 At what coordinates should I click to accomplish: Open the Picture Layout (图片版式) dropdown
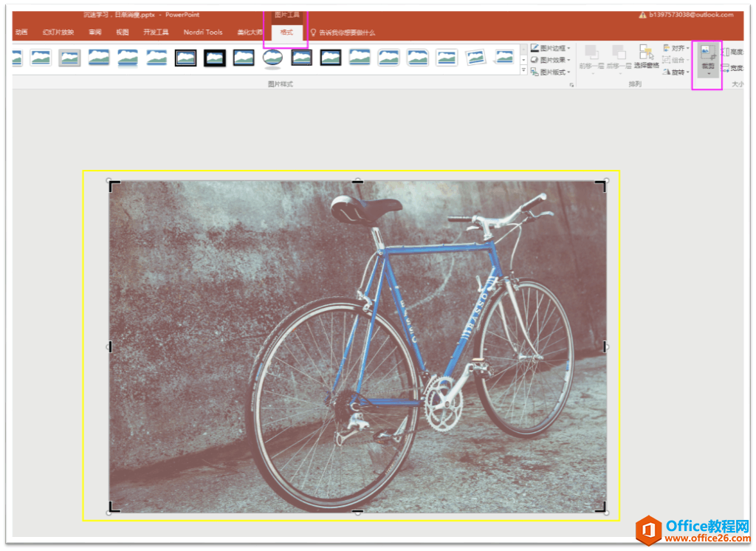tap(551, 72)
